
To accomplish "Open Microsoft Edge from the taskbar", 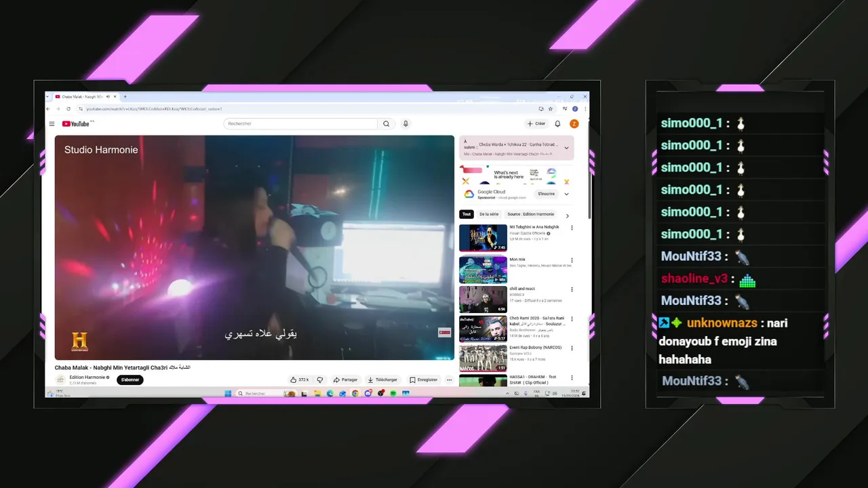I will pos(330,393).
